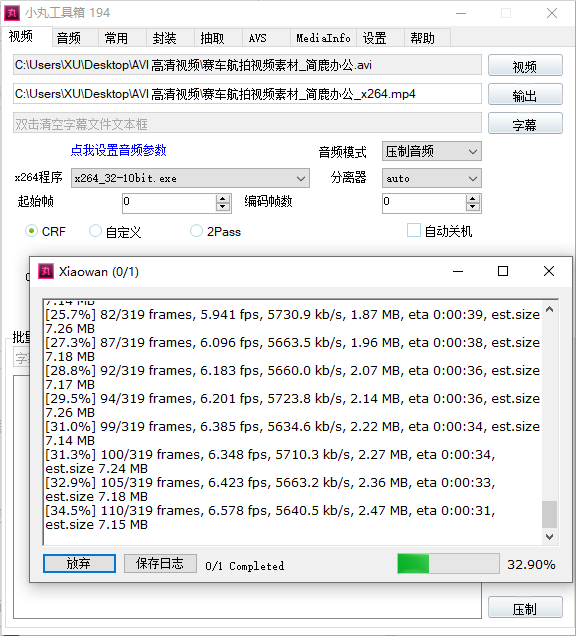Close the 小丸工具箱 main window
The height and width of the screenshot is (636, 576).
552,13
